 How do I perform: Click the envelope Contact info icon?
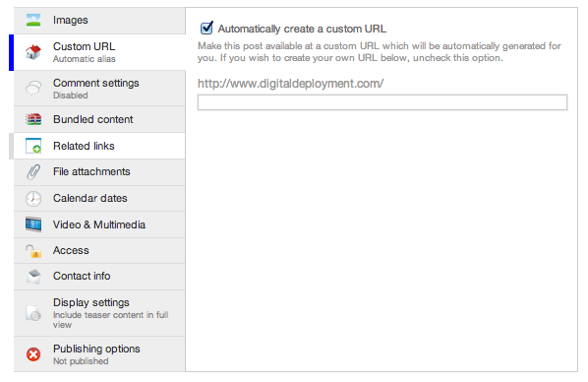click(x=33, y=277)
